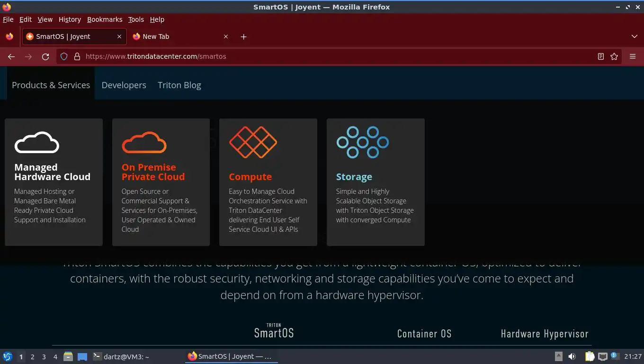
Task: Click the network connection tray icon
Action: (x=602, y=356)
